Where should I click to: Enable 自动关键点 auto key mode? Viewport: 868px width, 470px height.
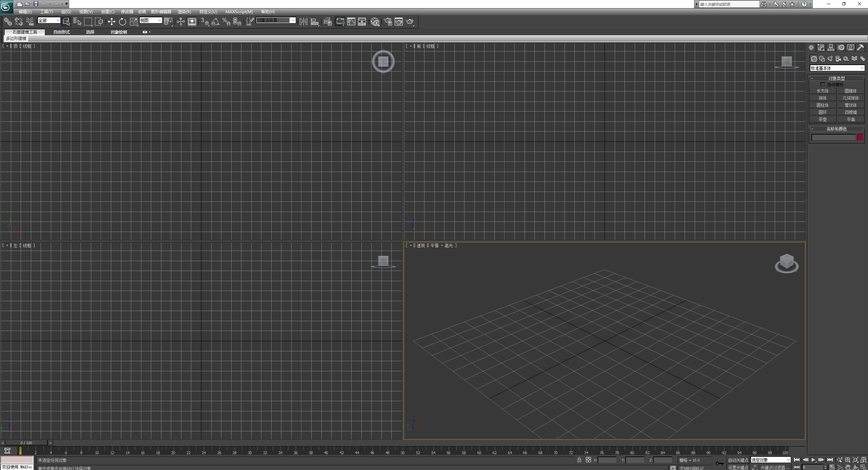[x=738, y=459]
